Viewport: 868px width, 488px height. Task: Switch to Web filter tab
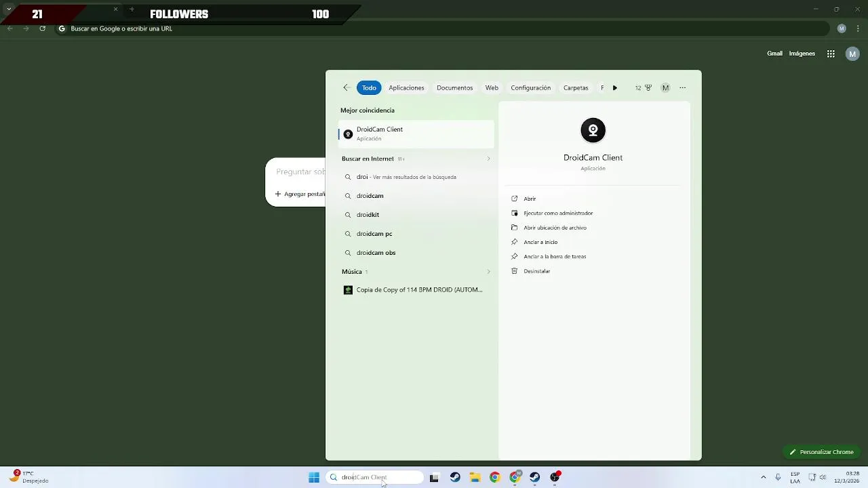[492, 87]
